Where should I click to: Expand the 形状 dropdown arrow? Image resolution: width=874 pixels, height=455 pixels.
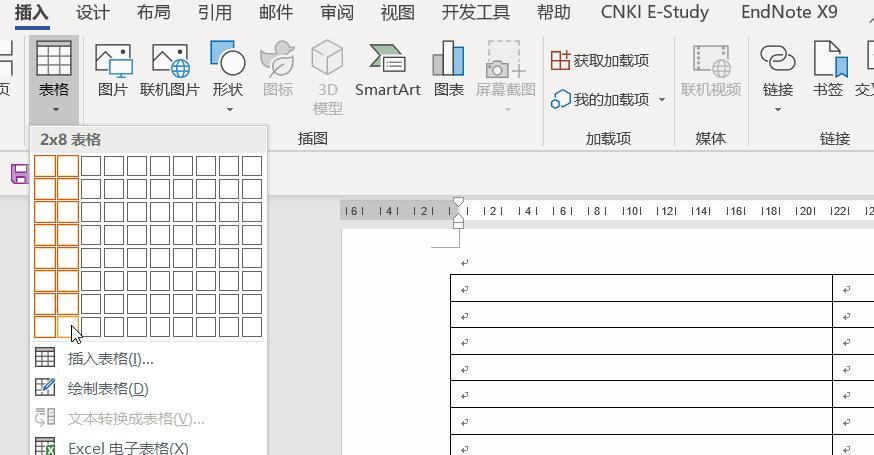[230, 110]
